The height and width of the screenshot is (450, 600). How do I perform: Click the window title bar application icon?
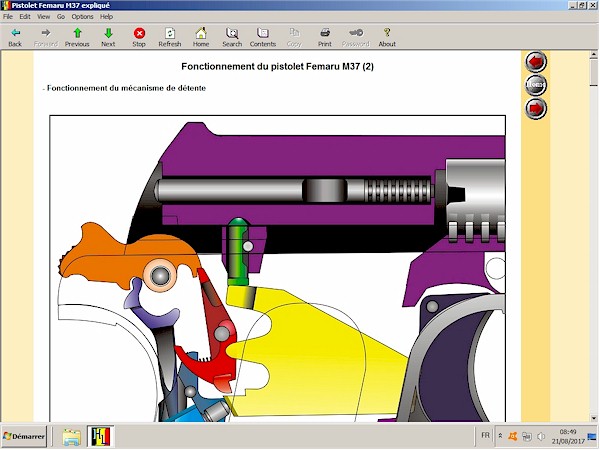click(6, 5)
